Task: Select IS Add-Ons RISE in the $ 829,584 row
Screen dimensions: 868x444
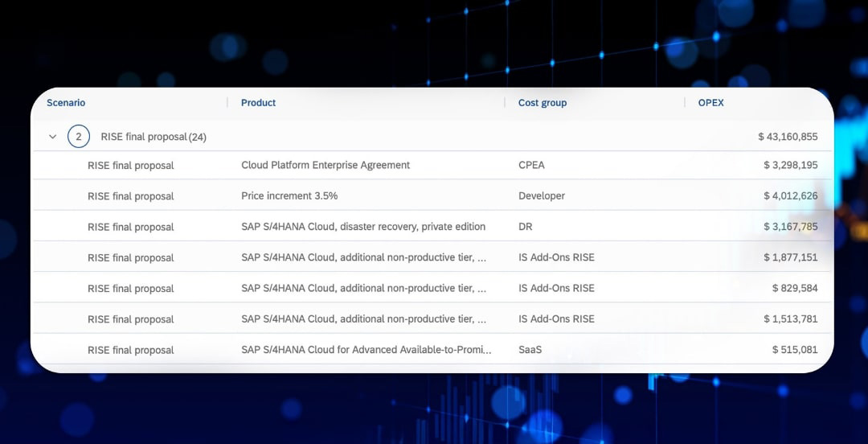Action: [556, 288]
